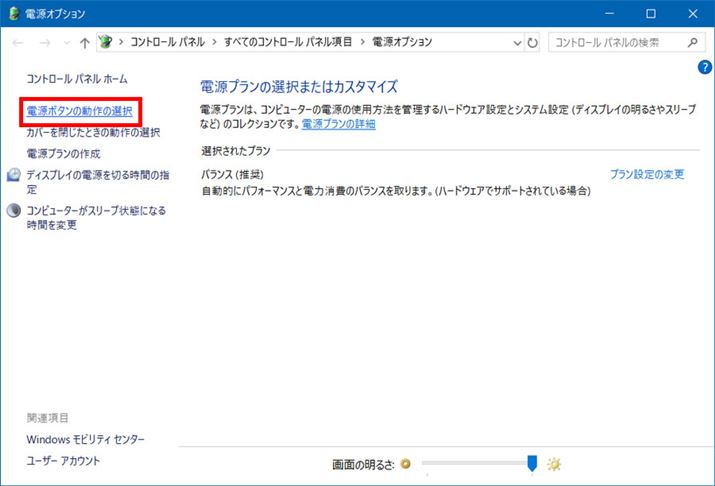The image size is (715, 486).
Task: Expand the address bar history dropdown
Action: 516,43
